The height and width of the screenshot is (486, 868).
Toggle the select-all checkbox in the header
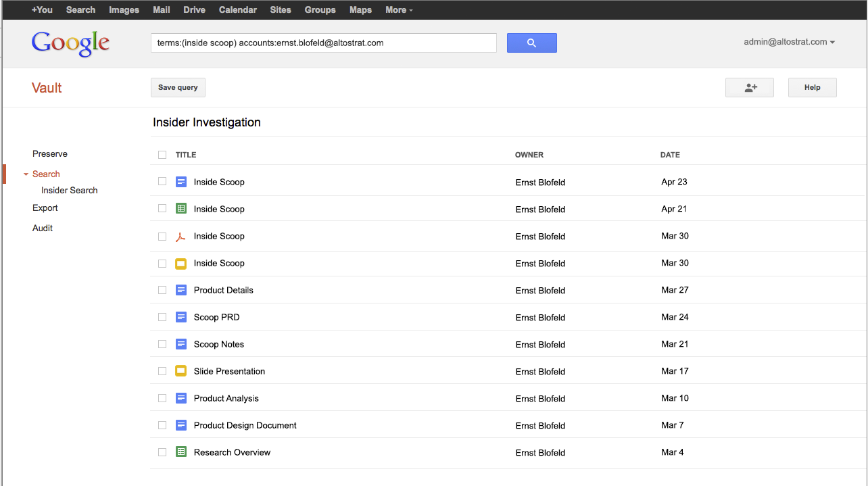pos(162,155)
